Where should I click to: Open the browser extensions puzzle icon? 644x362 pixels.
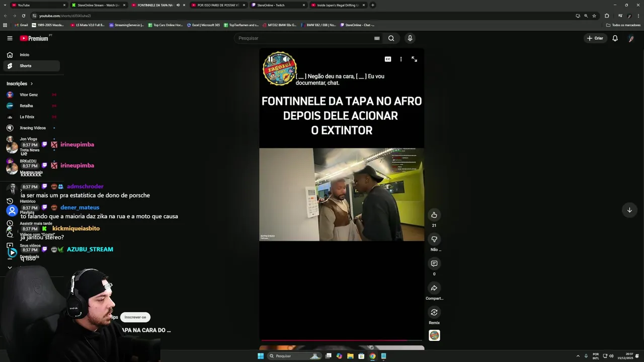607,16
